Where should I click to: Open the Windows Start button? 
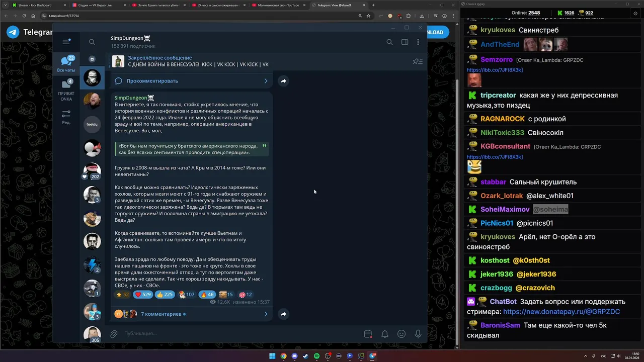click(x=272, y=356)
